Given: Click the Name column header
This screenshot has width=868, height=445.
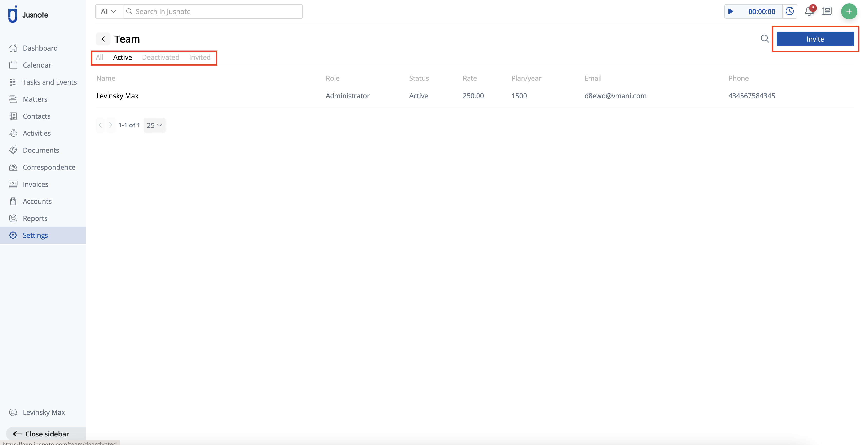Looking at the screenshot, I should (106, 78).
